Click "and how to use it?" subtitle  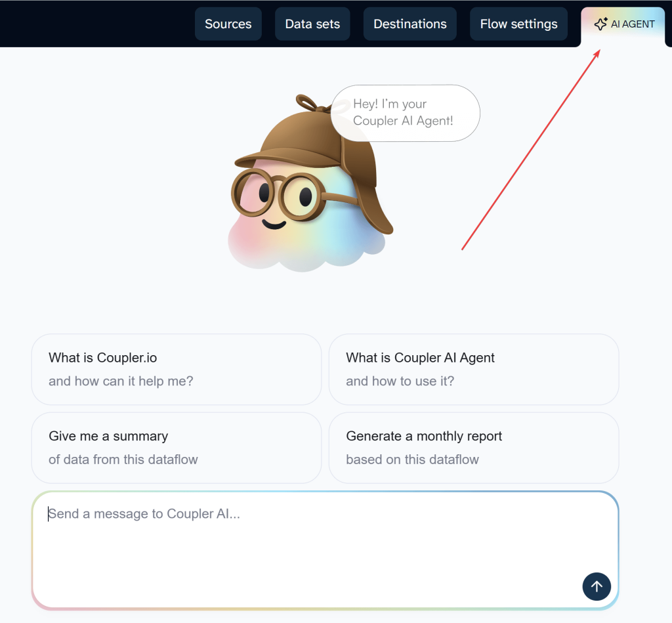pyautogui.click(x=400, y=381)
